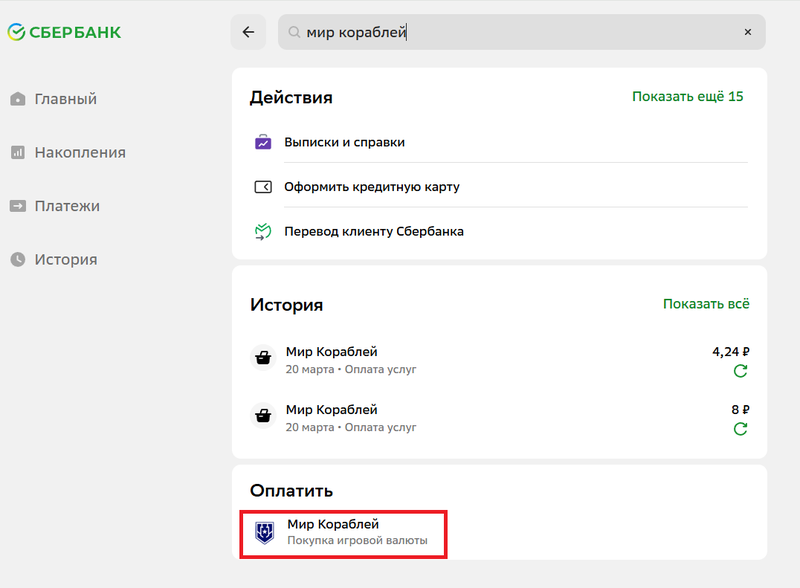Open the Главный menu item
Image resolution: width=800 pixels, height=588 pixels.
point(54,99)
